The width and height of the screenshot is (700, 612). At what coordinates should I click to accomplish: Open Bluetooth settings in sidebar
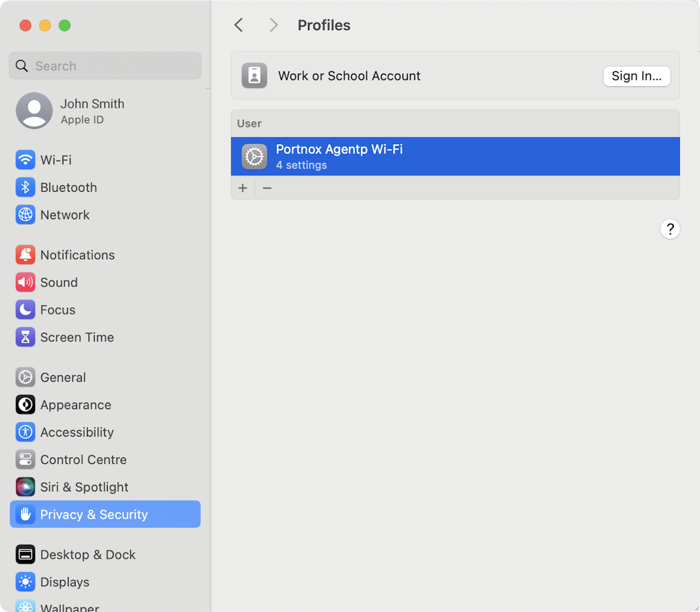coord(105,187)
